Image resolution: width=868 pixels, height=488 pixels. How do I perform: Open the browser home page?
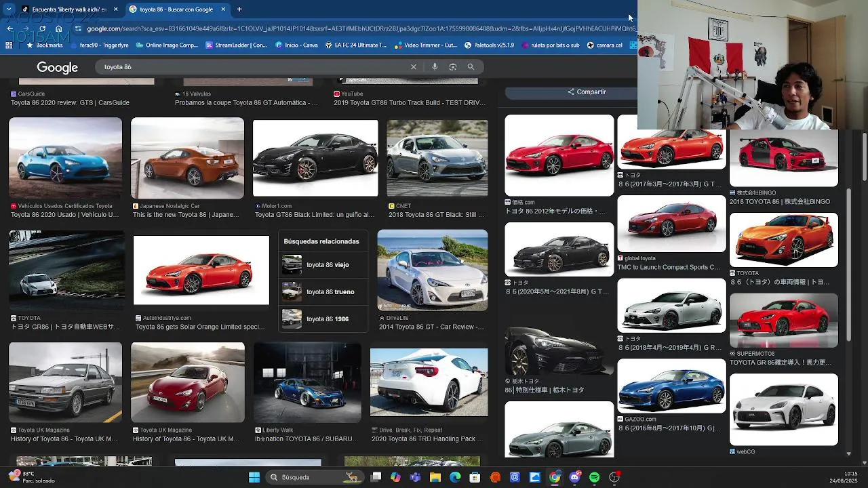click(x=59, y=28)
